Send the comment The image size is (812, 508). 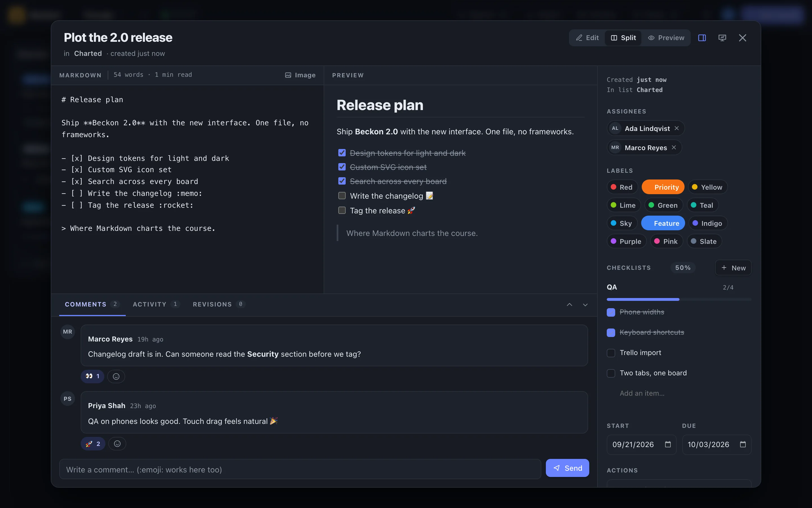click(567, 468)
